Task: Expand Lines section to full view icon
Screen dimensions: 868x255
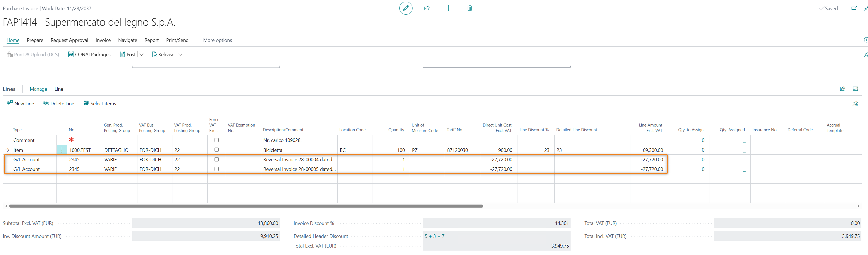Action: coord(855,89)
